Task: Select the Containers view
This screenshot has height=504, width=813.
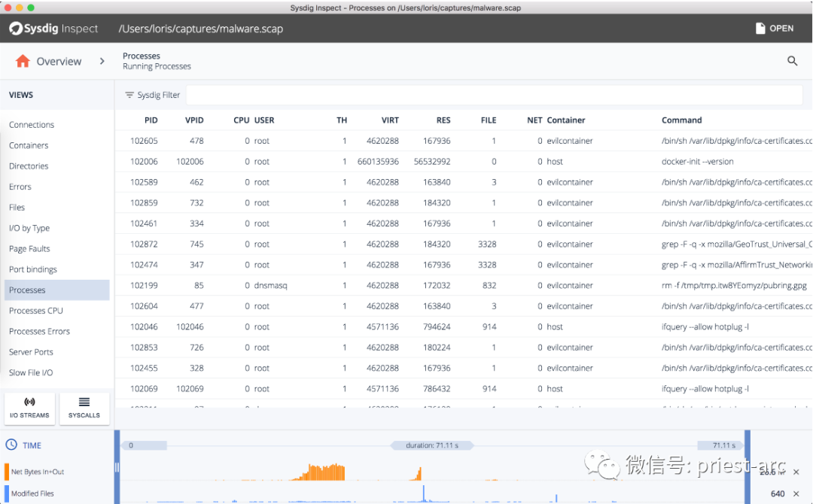Action: [29, 145]
